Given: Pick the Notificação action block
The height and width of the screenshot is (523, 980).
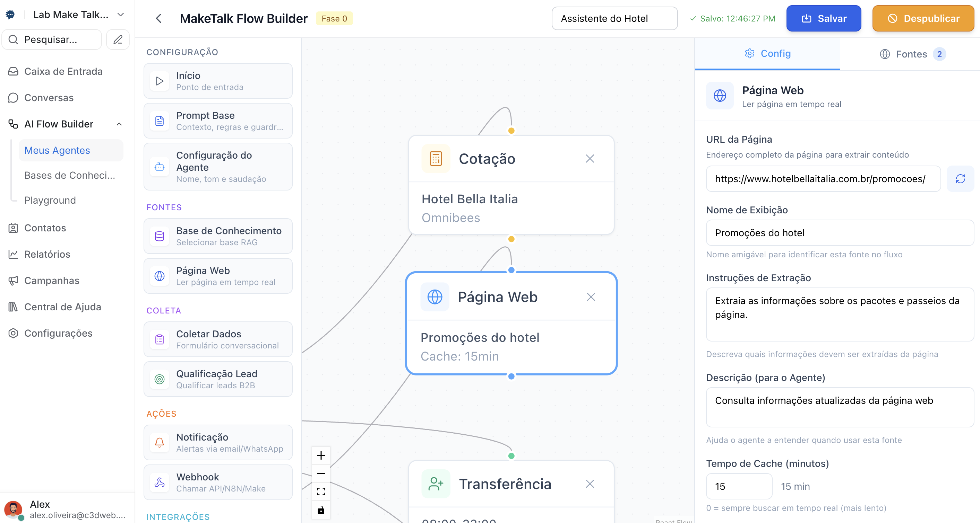Looking at the screenshot, I should (218, 442).
